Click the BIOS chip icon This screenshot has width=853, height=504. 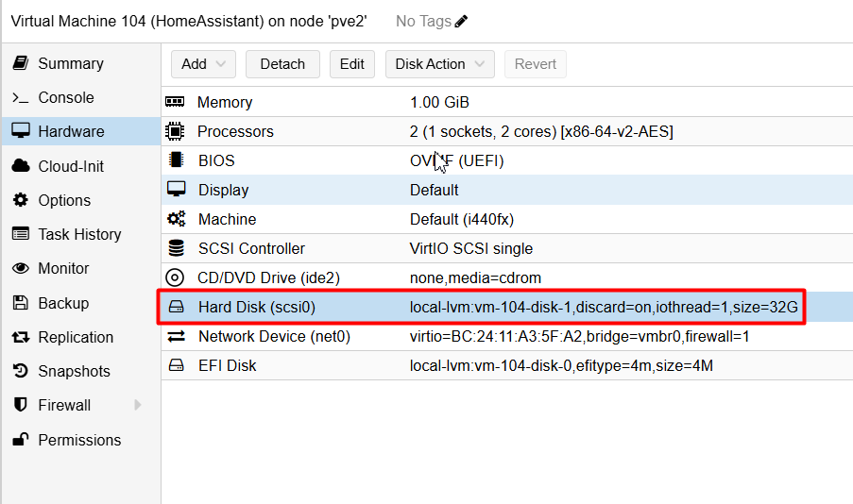point(176,160)
